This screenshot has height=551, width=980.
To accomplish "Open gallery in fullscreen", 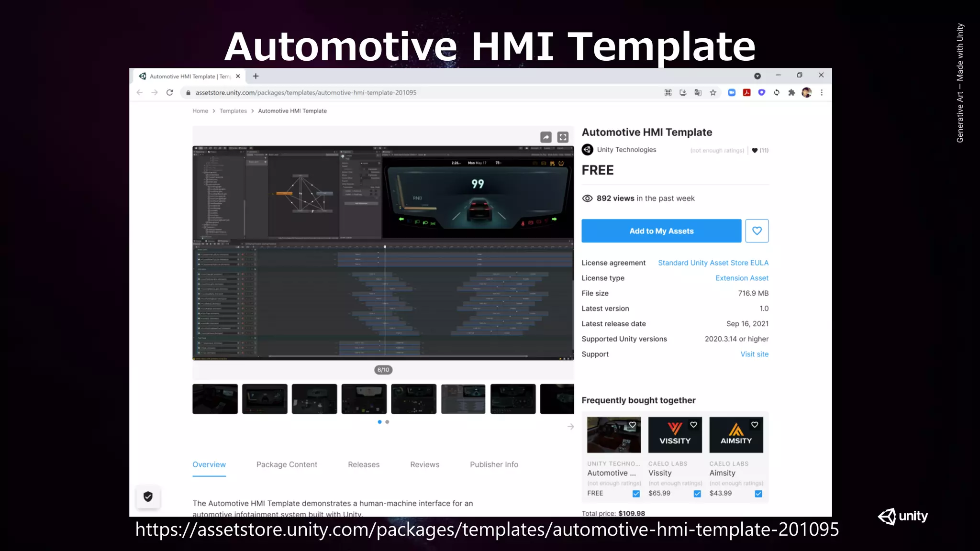I will tap(563, 137).
